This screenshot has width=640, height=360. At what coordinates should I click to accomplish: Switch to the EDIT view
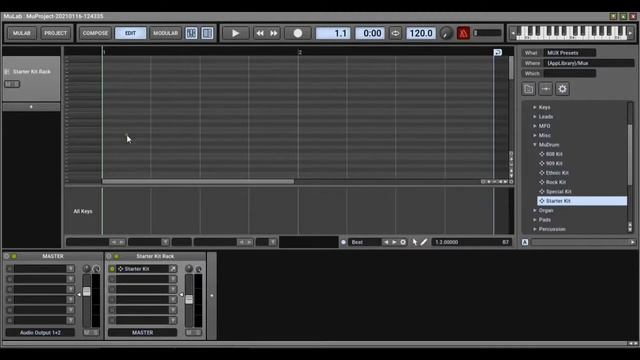coord(131,33)
